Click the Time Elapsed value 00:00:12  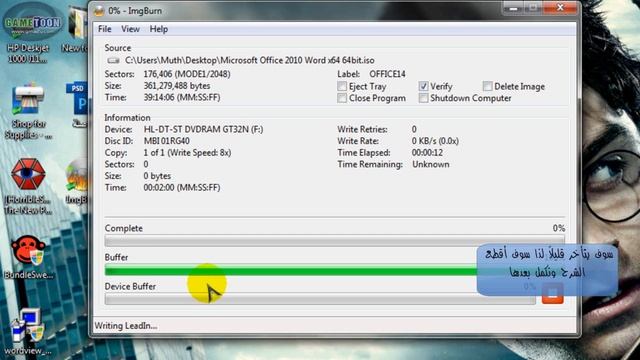pyautogui.click(x=427, y=153)
